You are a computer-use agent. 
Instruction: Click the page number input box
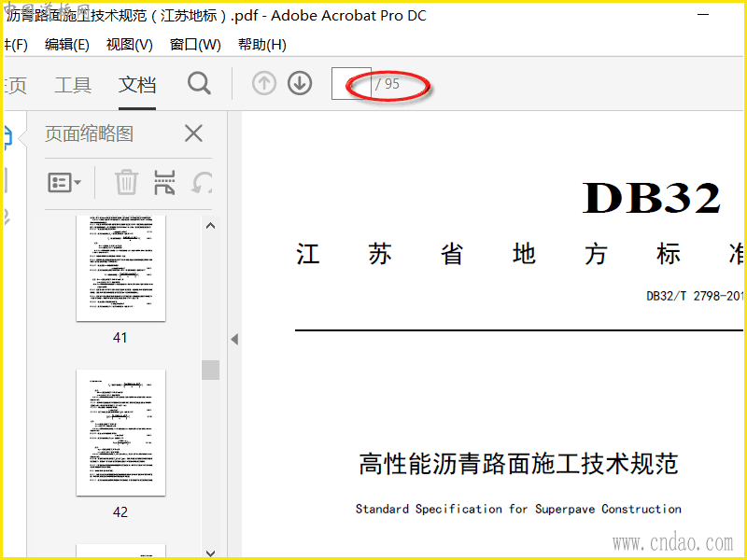[351, 83]
